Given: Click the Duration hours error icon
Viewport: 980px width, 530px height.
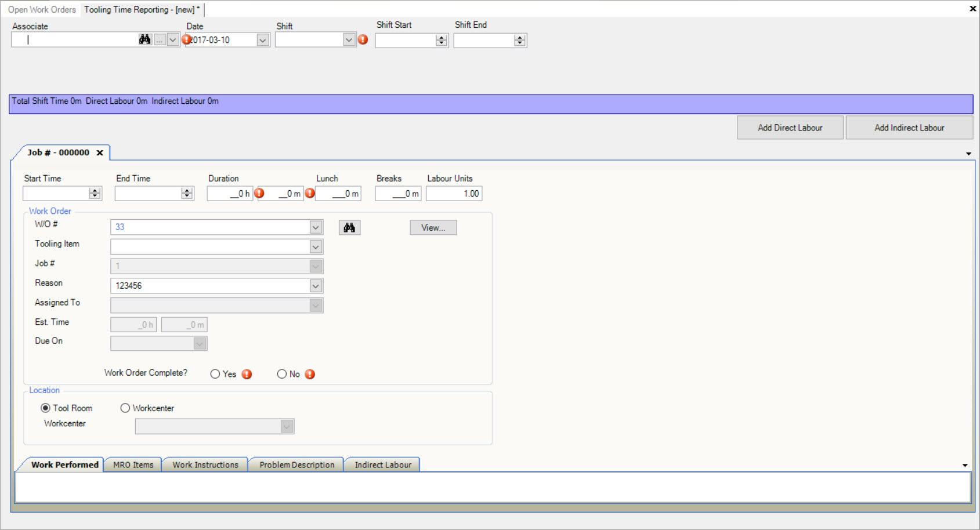Looking at the screenshot, I should pos(259,193).
